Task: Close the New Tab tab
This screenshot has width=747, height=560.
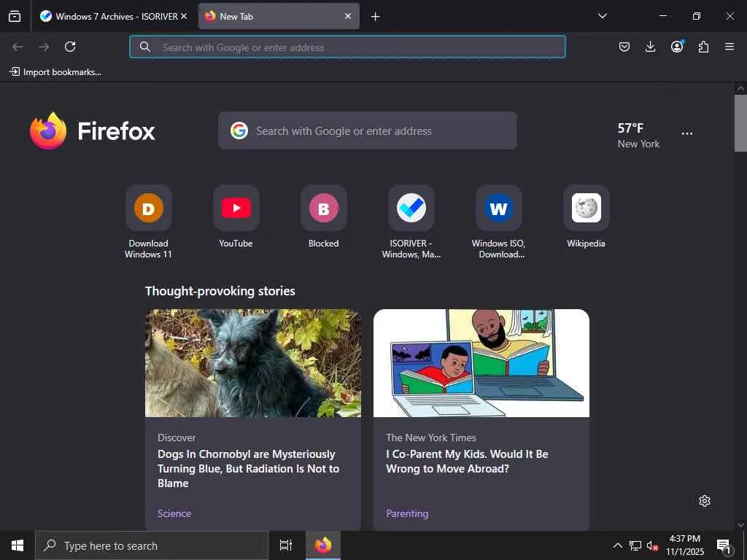Action: pyautogui.click(x=348, y=16)
